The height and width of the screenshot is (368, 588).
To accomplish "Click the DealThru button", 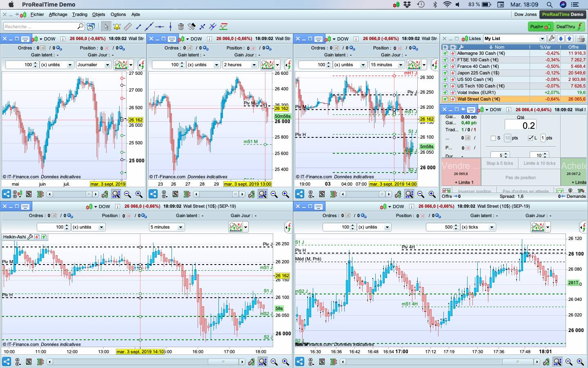I will (x=570, y=27).
